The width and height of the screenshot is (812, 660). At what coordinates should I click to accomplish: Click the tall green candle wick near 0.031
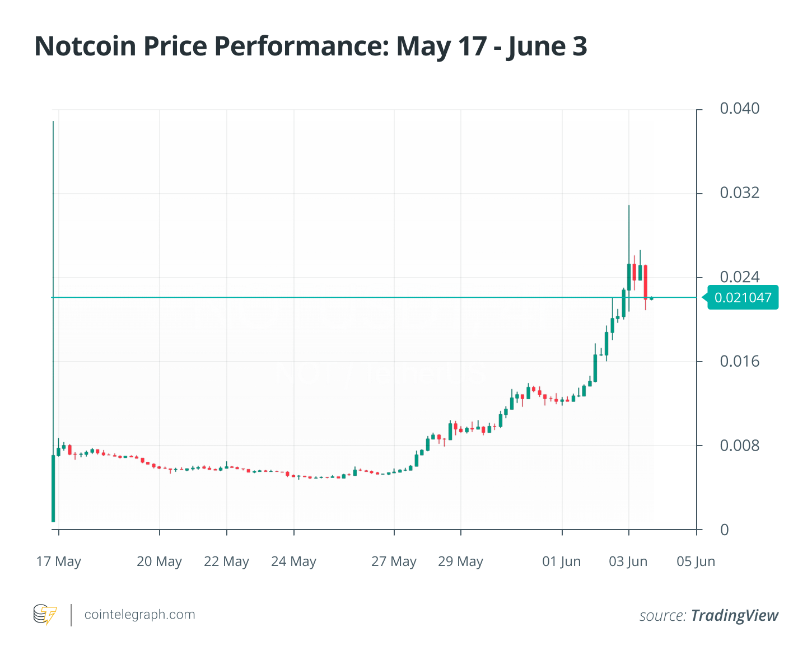point(629,234)
